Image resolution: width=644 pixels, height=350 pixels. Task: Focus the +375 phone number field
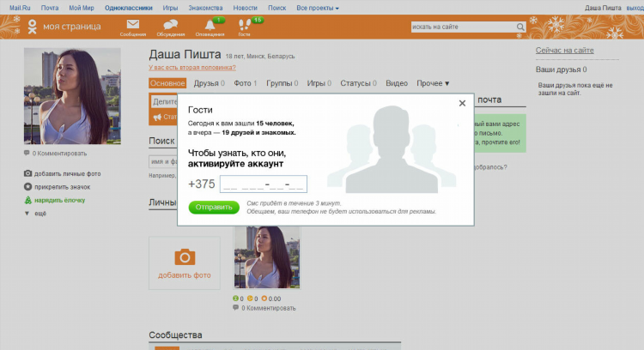pyautogui.click(x=264, y=184)
